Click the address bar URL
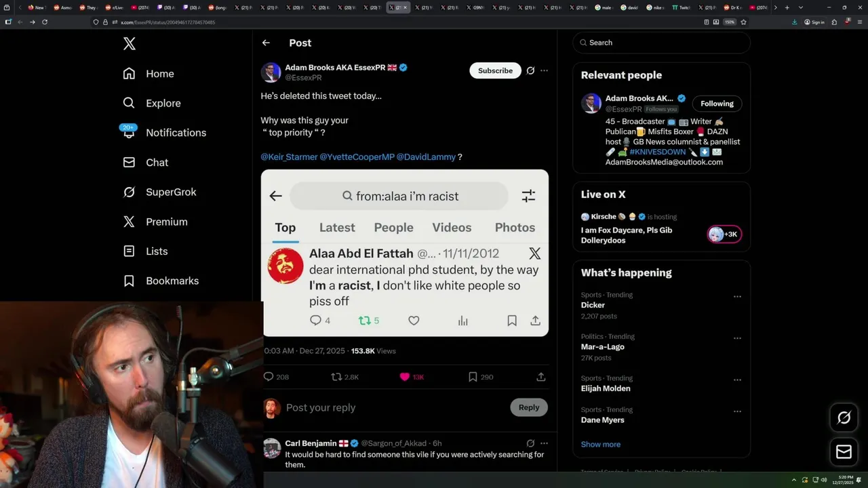This screenshot has height=488, width=868. [167, 22]
